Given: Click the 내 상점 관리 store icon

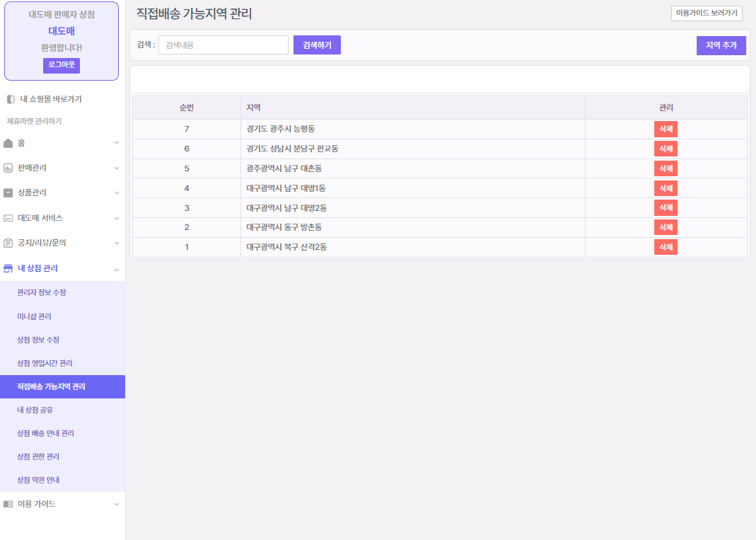Looking at the screenshot, I should pyautogui.click(x=8, y=268).
